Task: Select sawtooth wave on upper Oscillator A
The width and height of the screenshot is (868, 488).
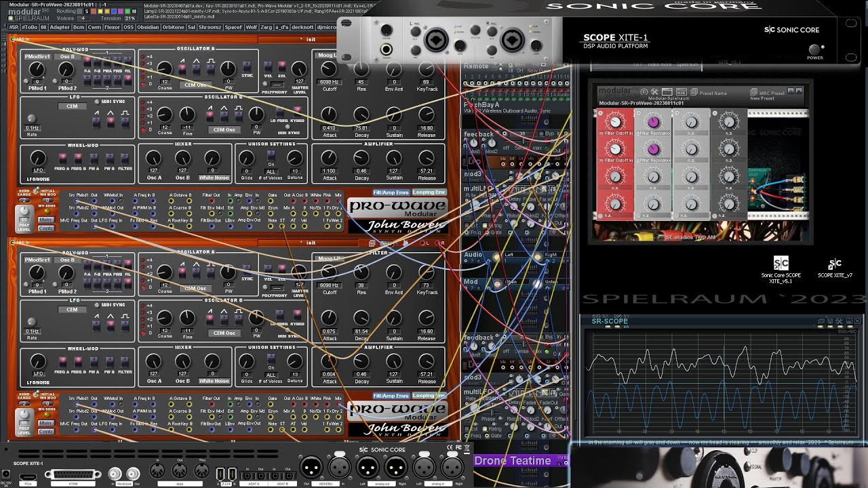Action: tap(182, 68)
